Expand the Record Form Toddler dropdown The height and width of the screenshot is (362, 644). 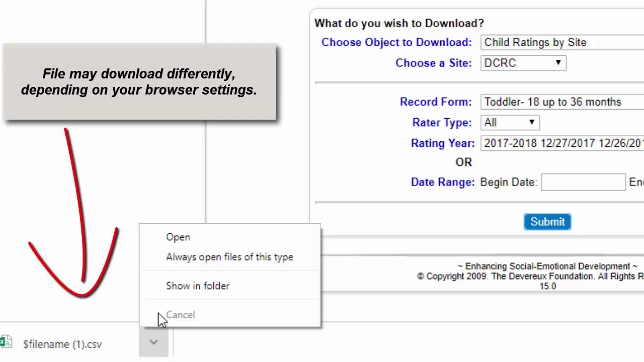562,102
